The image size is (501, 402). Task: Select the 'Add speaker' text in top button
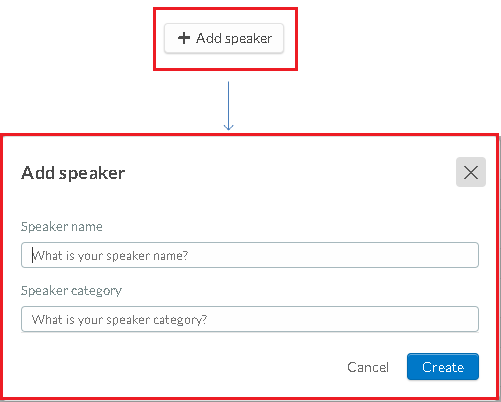(x=234, y=38)
